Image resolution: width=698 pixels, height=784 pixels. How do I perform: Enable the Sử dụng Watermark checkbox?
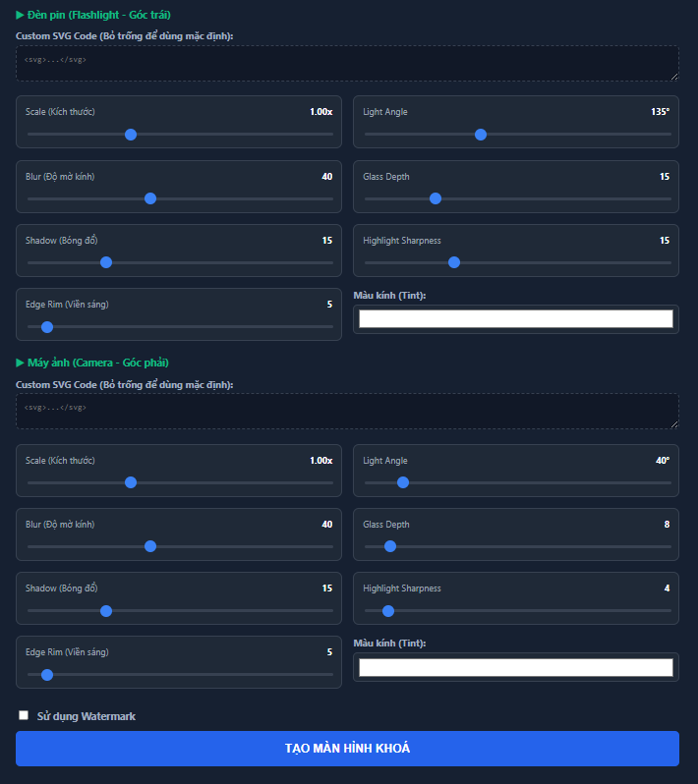24,715
